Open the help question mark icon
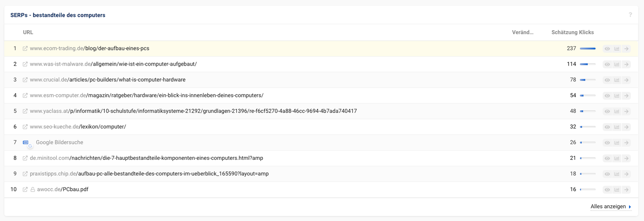Image resolution: width=644 pixels, height=221 pixels. pyautogui.click(x=630, y=15)
